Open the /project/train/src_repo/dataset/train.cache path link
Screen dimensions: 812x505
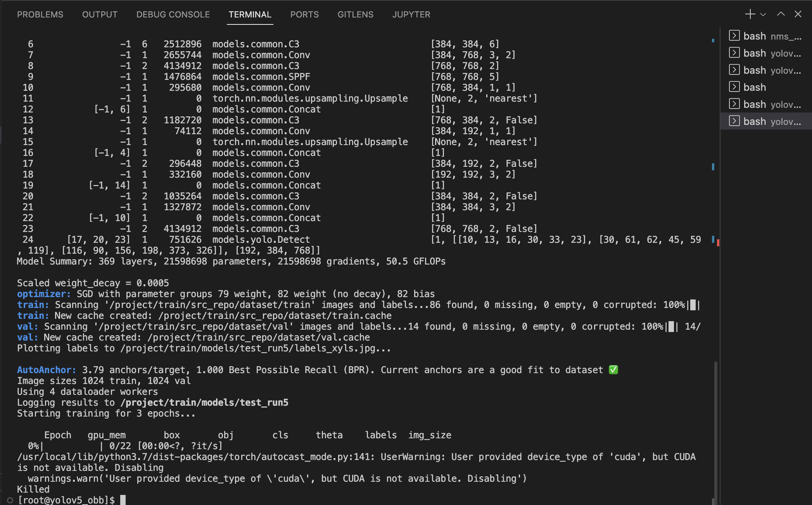(x=275, y=316)
